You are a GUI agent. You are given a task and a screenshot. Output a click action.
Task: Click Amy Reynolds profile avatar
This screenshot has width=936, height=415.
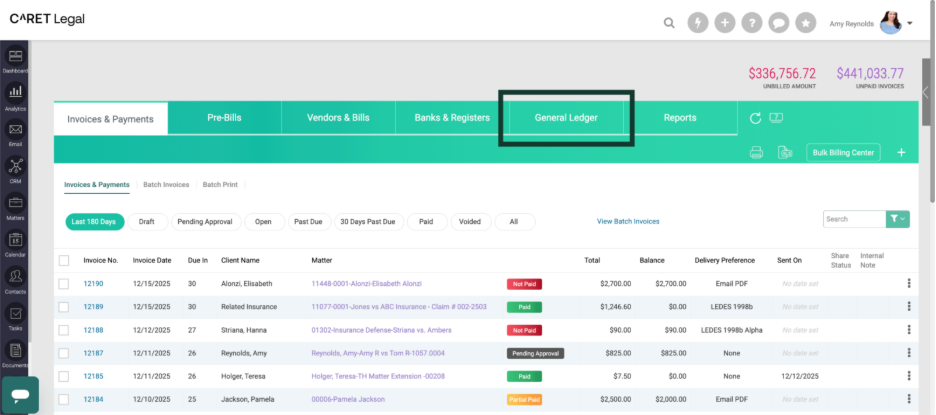coord(891,23)
